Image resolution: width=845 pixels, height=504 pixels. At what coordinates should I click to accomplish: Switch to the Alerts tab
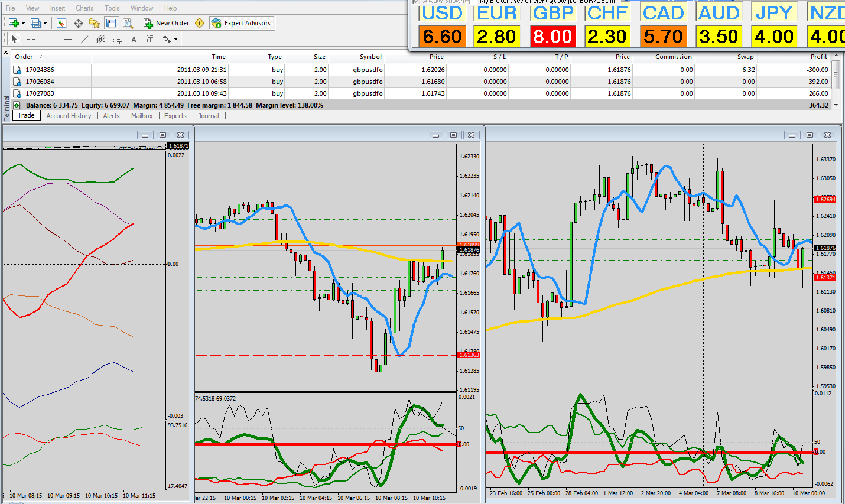[111, 116]
